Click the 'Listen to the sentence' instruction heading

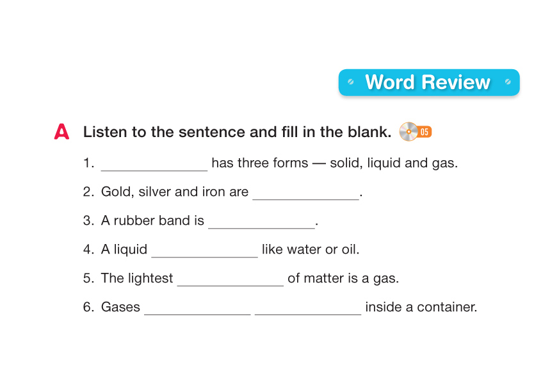click(x=237, y=132)
